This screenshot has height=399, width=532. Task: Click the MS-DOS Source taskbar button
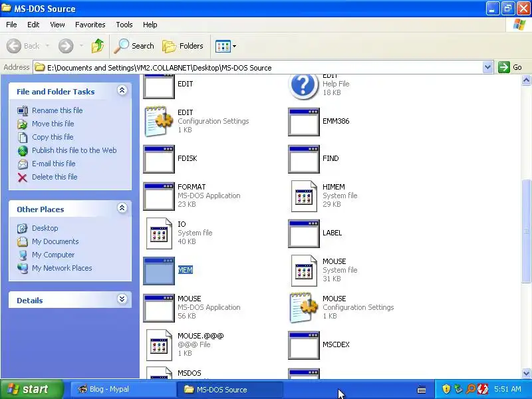click(x=229, y=389)
